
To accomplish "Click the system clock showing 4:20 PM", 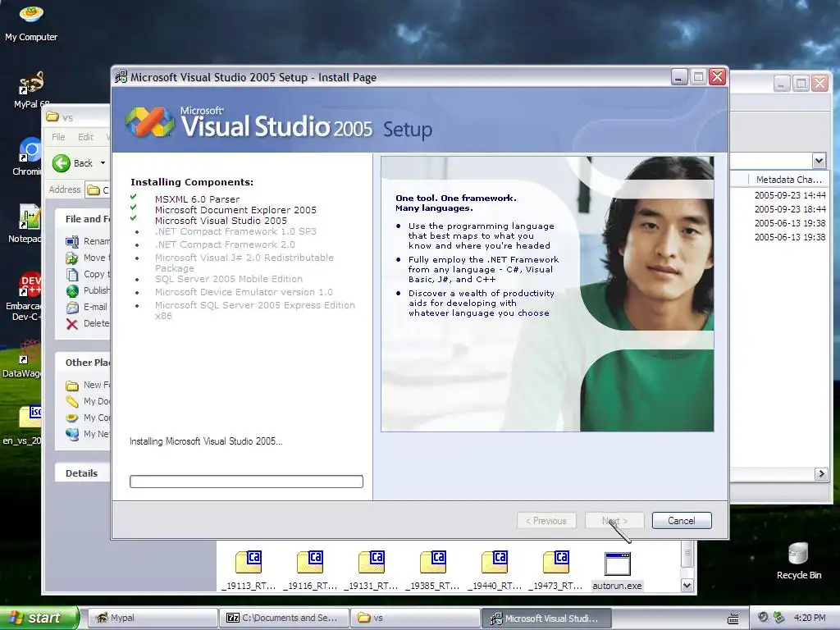I will 810,618.
